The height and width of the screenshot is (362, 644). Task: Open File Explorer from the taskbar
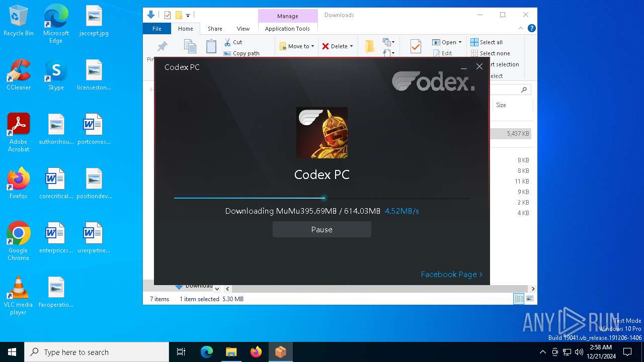click(x=231, y=352)
